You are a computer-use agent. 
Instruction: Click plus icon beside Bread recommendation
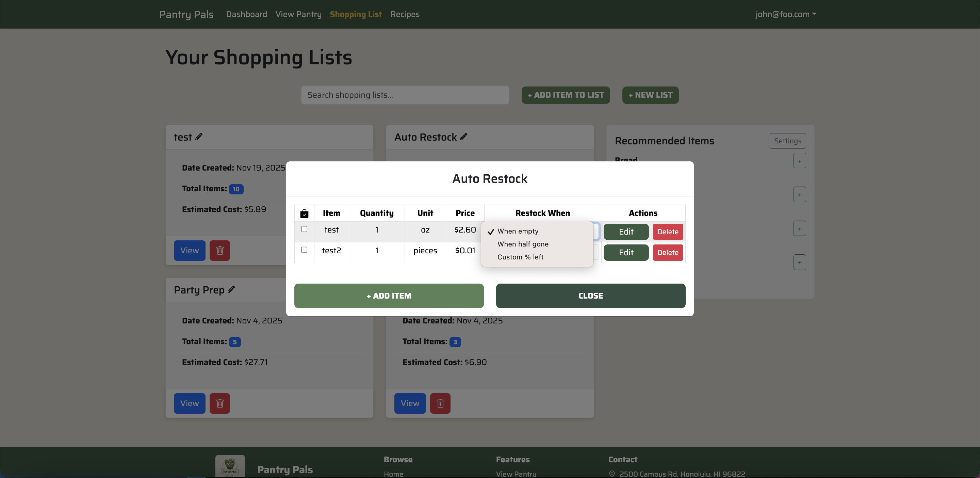point(799,161)
